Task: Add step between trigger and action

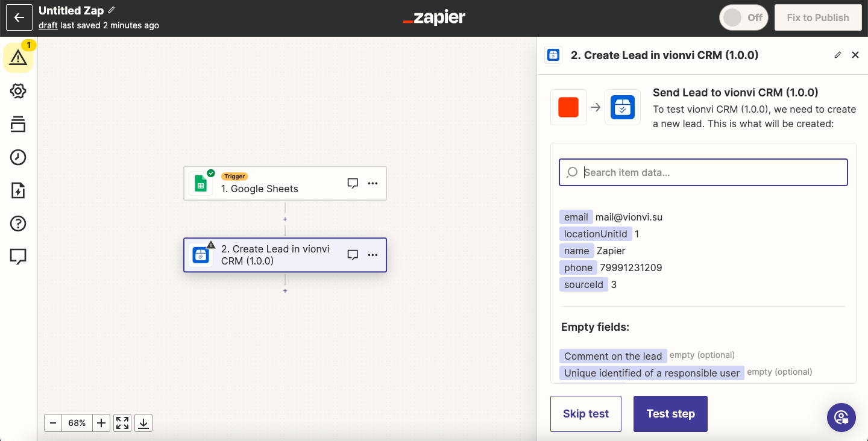Action: pyautogui.click(x=285, y=219)
